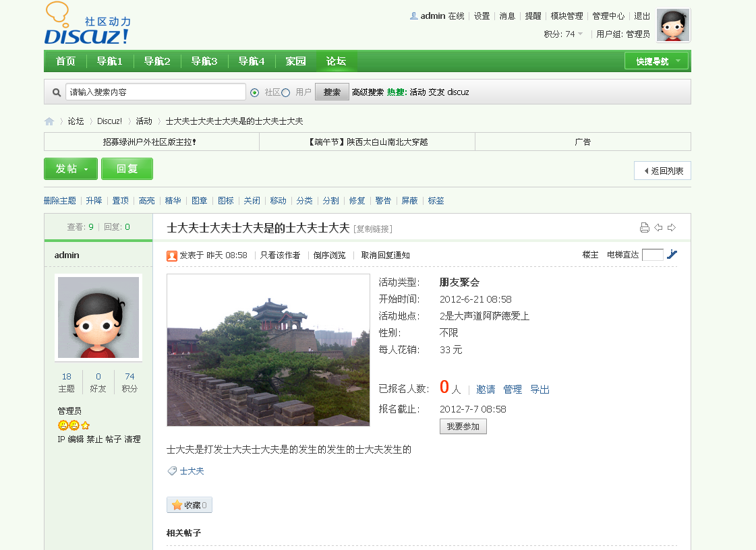Screen dimensions: 756x550
Task: Click the search magnifier icon
Action: [x=57, y=92]
